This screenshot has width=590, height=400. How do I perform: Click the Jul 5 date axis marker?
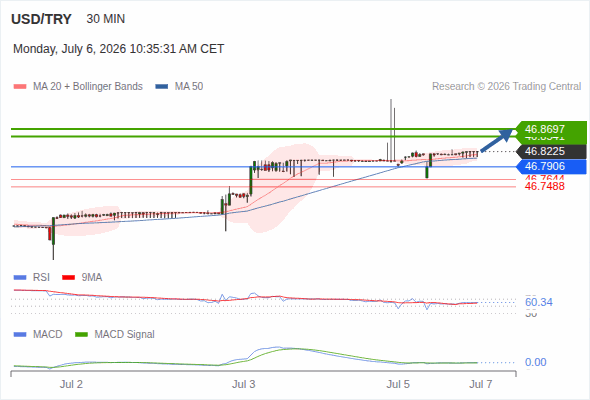[x=398, y=384]
